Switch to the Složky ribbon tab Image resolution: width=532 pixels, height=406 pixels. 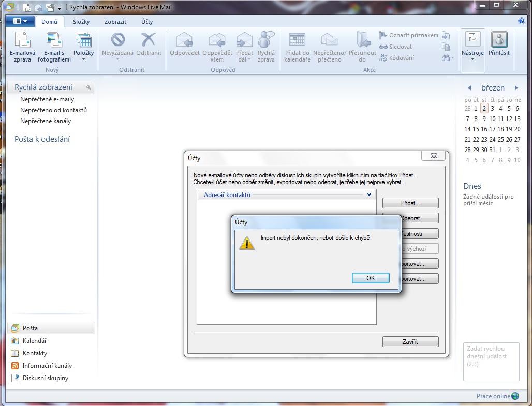click(81, 22)
